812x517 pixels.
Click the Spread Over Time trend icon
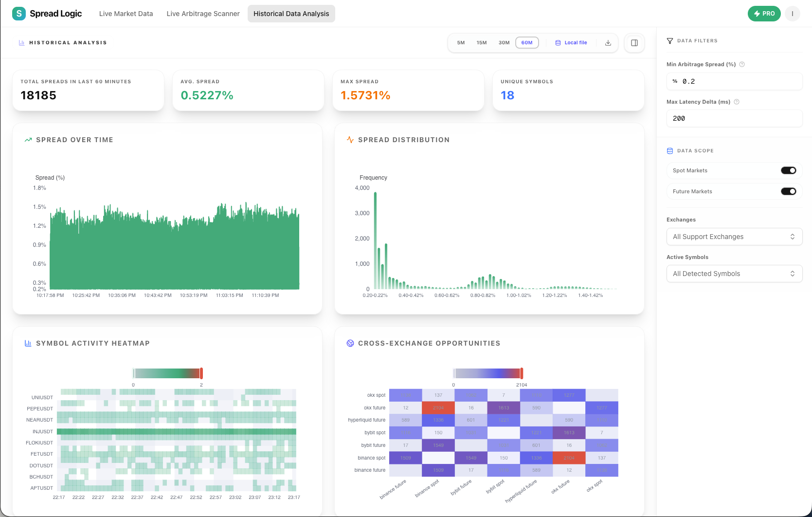pyautogui.click(x=28, y=139)
